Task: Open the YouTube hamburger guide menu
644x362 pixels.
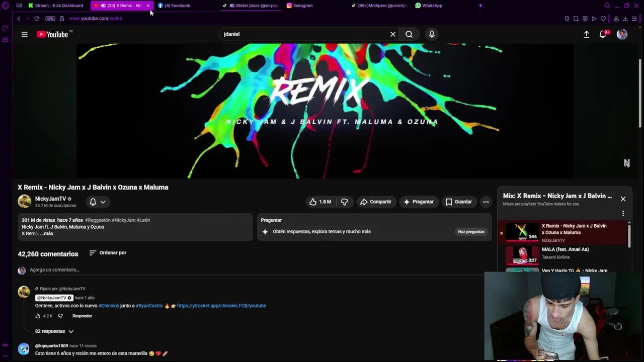Action: 24,34
